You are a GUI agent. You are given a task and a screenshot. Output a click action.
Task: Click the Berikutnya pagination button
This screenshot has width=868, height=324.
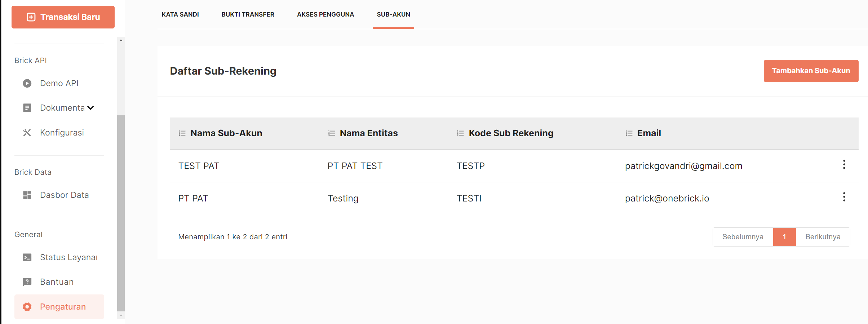tap(823, 237)
